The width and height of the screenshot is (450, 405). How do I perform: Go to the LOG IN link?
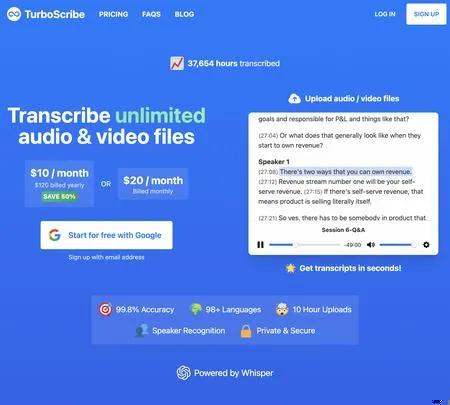tap(385, 14)
